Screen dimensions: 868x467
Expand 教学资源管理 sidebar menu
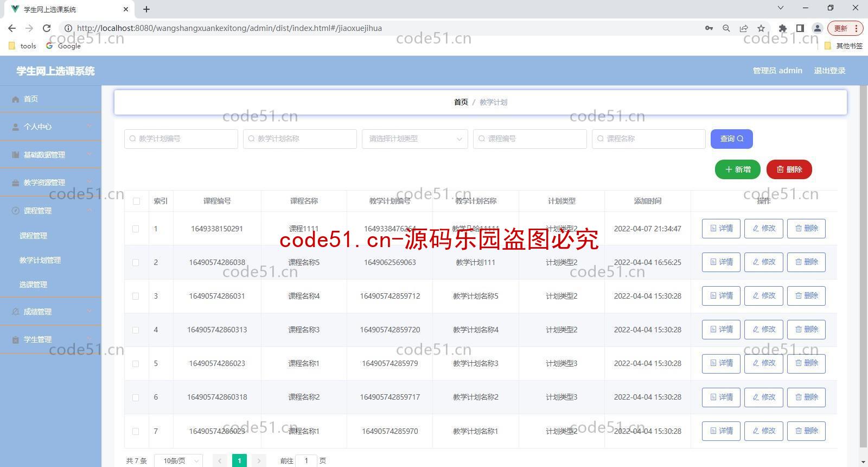(50, 182)
